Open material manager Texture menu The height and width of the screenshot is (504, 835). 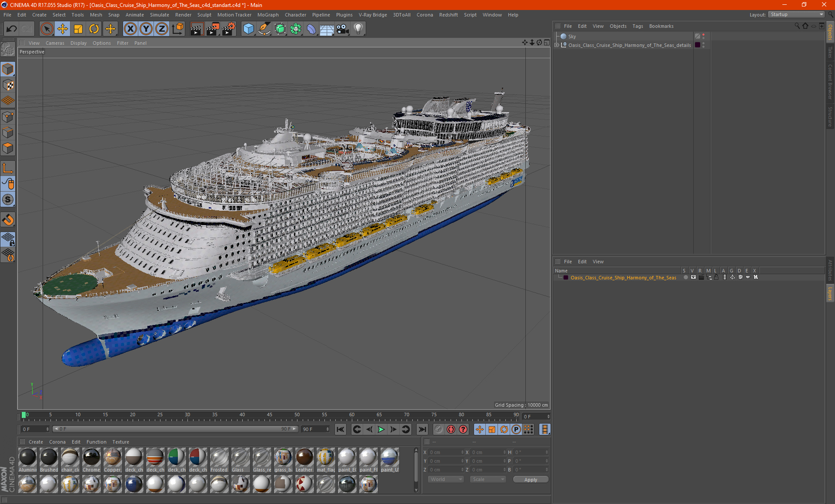tap(120, 442)
